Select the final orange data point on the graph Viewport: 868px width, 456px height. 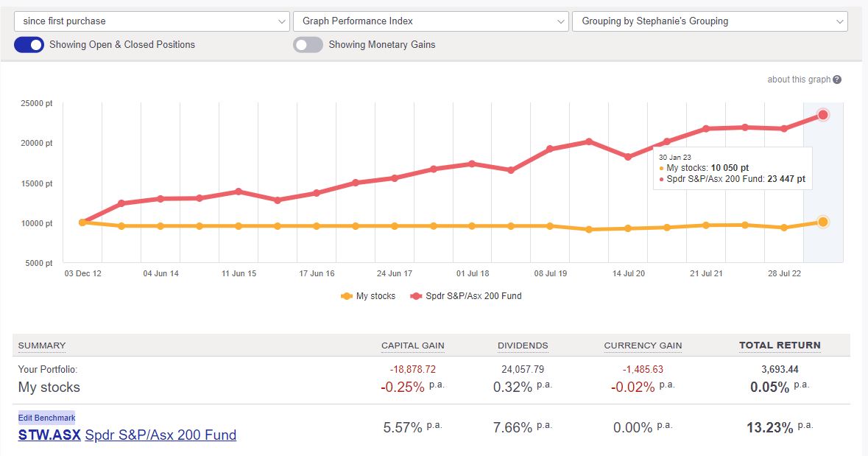coord(822,220)
